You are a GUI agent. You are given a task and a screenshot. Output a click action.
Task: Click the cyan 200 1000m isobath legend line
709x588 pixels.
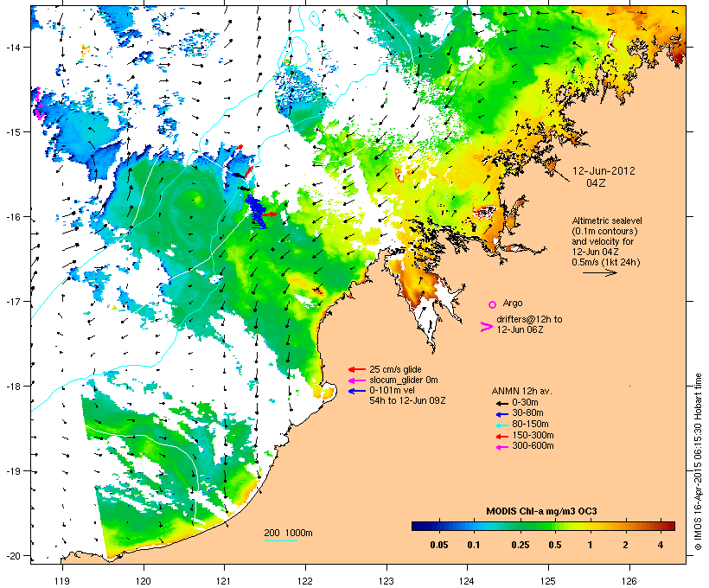pos(280,541)
